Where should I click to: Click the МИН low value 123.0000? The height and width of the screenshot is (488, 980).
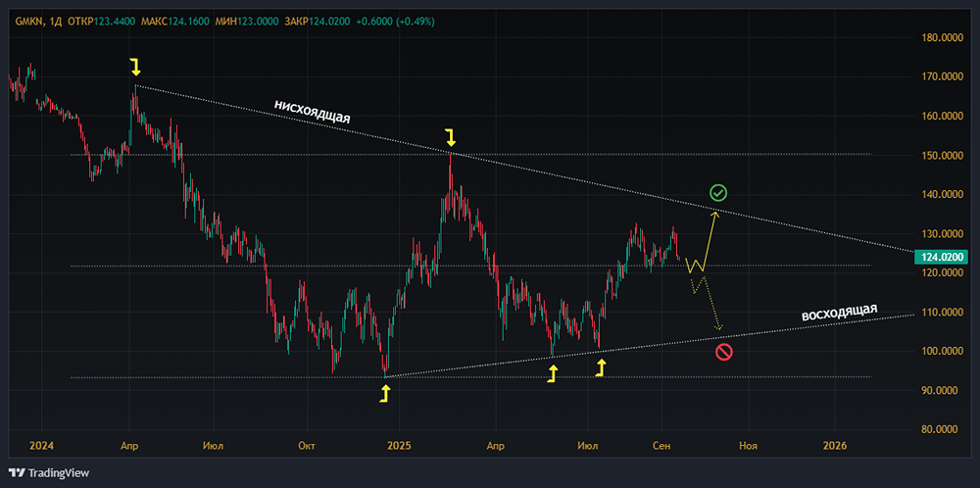[x=258, y=22]
